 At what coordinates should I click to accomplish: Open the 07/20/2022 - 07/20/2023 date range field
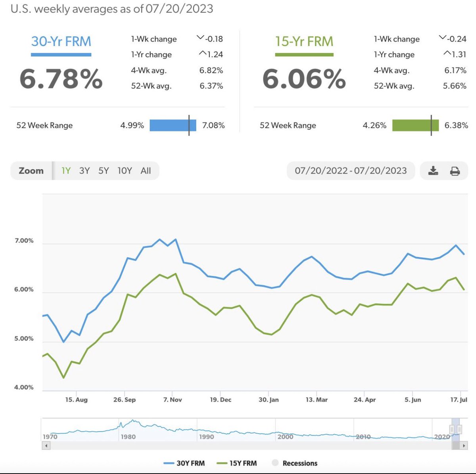[x=351, y=171]
